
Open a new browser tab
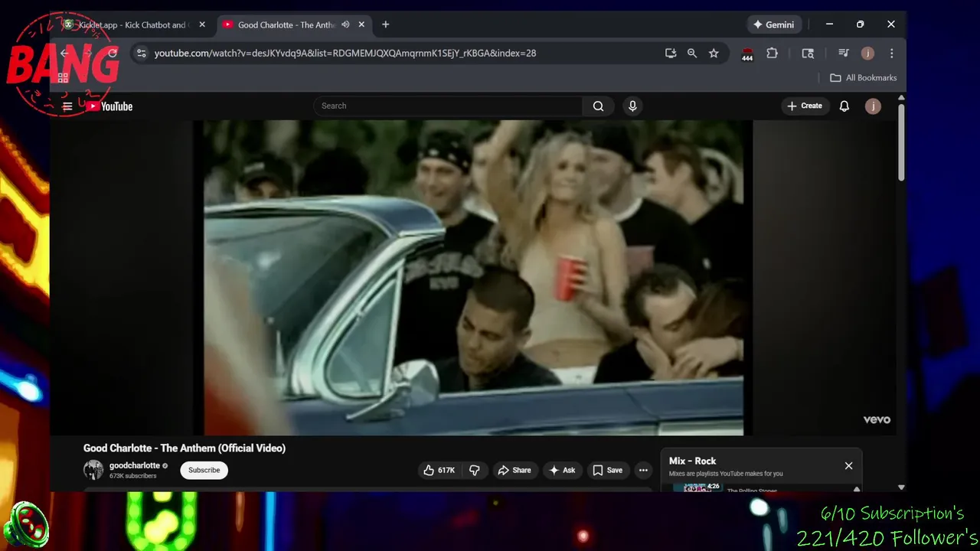point(385,24)
